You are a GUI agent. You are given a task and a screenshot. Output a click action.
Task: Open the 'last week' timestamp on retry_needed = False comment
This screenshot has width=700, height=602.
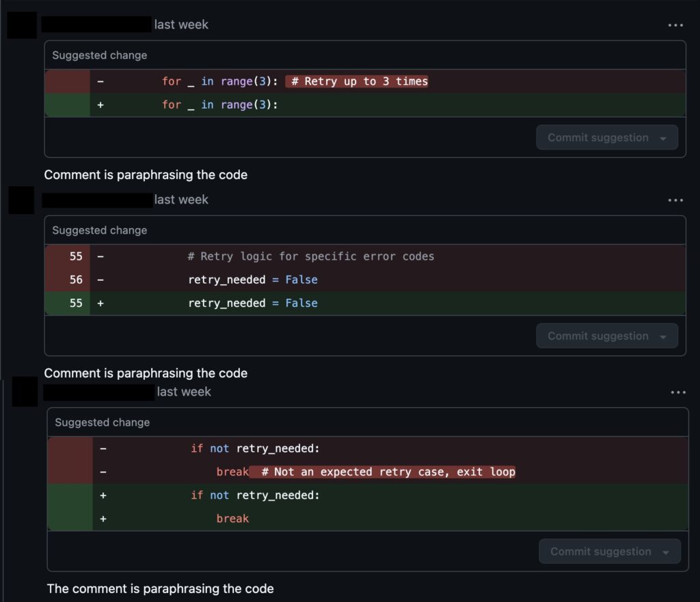[x=181, y=200]
